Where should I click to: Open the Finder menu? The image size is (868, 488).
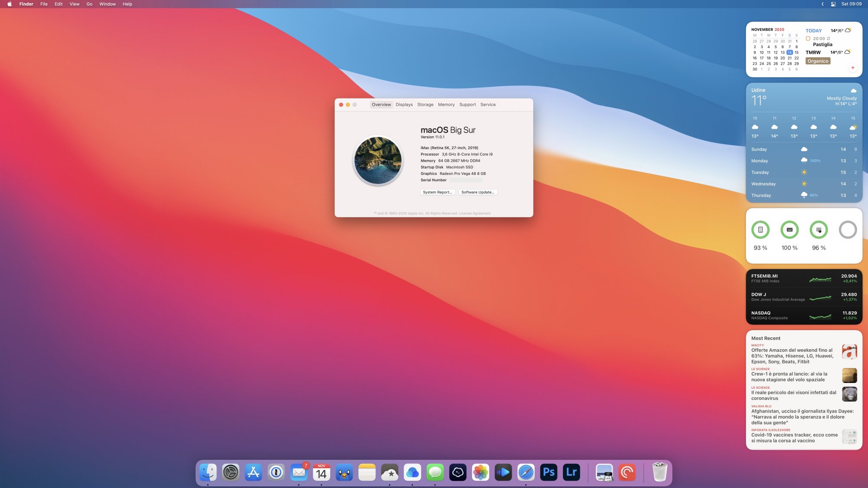26,4
